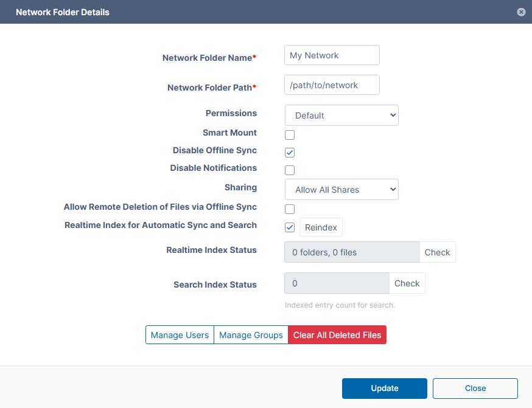Click the Reindex button

tap(321, 227)
